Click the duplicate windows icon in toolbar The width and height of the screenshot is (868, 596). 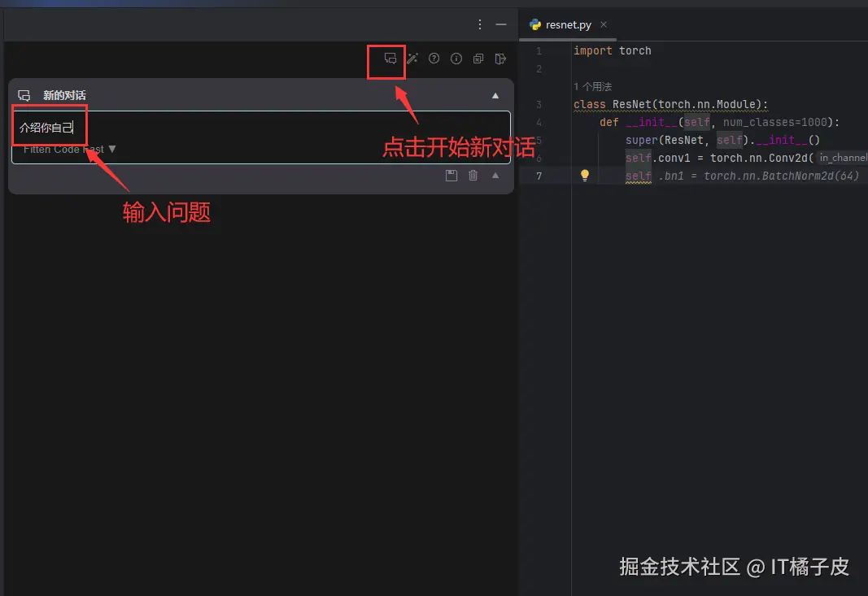478,59
